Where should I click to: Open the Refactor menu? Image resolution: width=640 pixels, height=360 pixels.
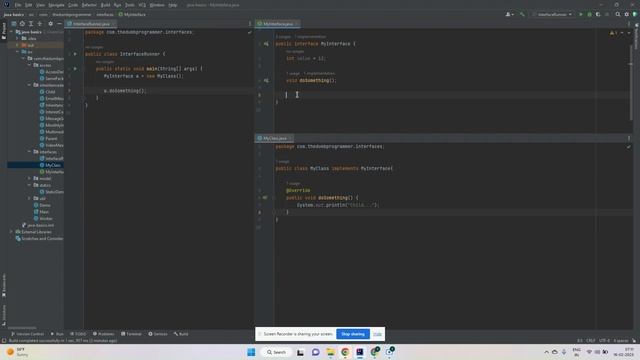89,5
